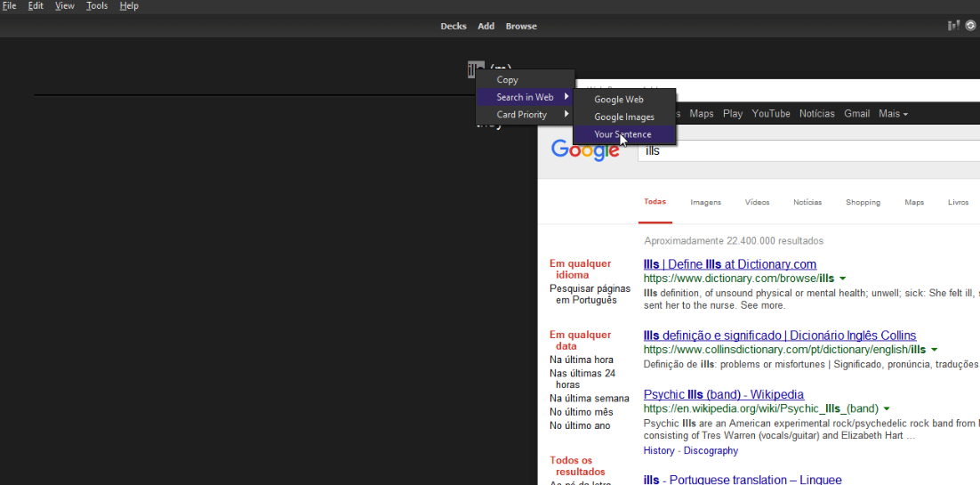Select Your Sentence in the submenu
This screenshot has height=485, width=980.
pos(624,134)
